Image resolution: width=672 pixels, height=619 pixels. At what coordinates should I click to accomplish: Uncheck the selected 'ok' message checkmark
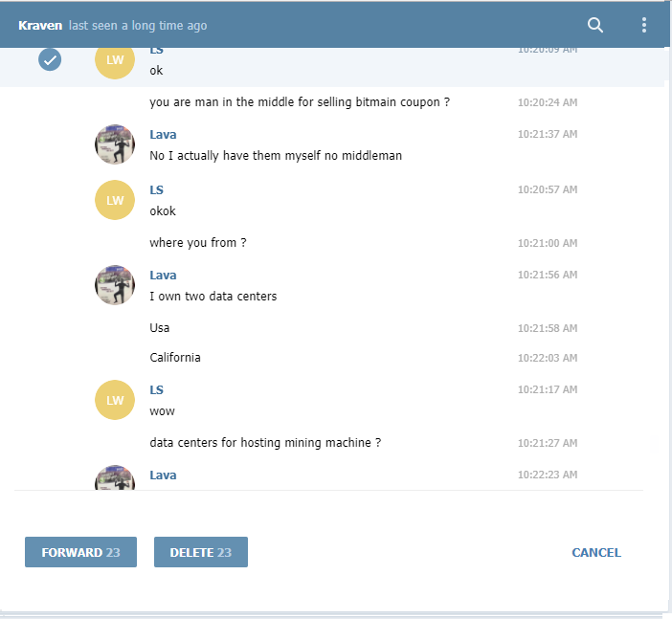50,59
